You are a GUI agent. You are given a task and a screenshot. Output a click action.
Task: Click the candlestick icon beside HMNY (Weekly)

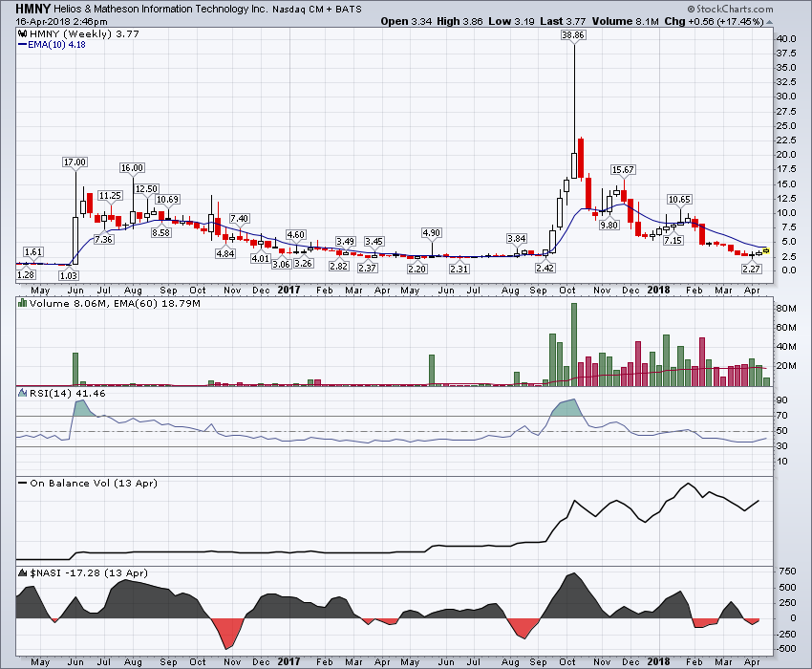pyautogui.click(x=23, y=32)
